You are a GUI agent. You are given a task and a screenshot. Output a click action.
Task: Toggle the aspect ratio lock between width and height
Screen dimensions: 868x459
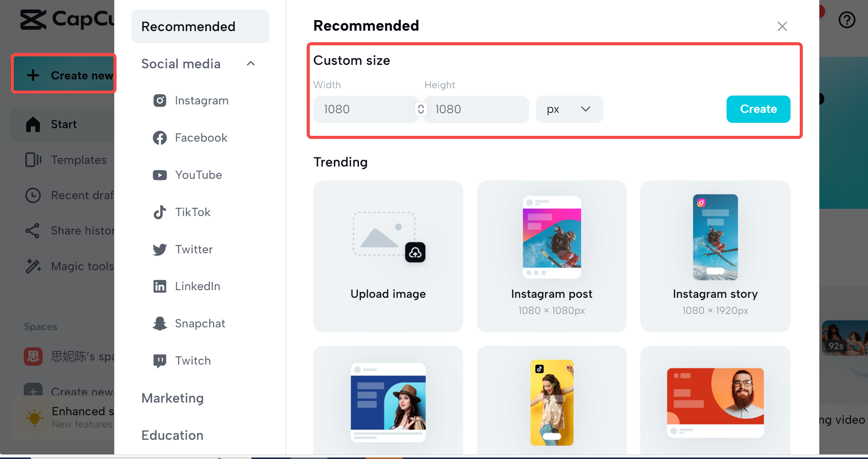[x=421, y=109]
